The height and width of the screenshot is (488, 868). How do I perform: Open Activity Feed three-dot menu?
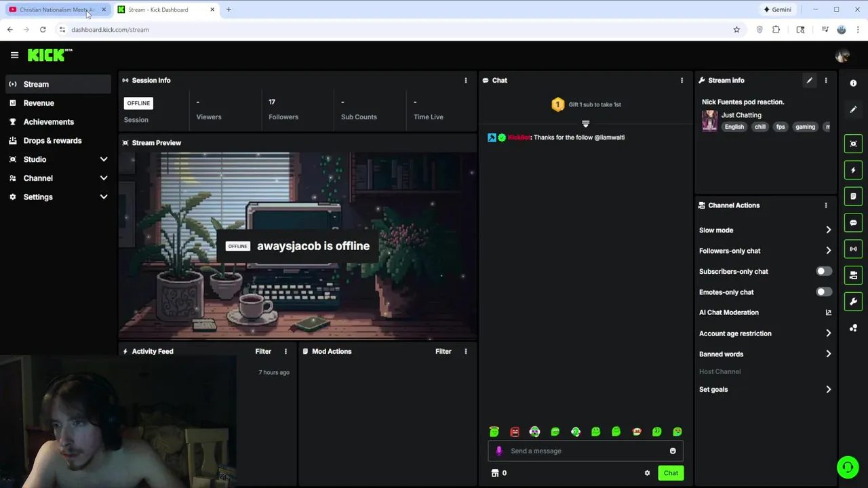(x=285, y=351)
